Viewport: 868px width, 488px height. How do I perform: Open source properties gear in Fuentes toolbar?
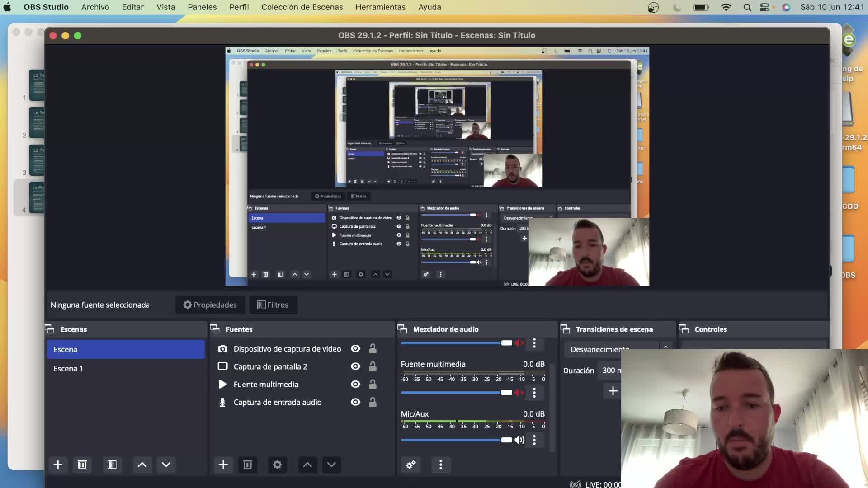[277, 465]
